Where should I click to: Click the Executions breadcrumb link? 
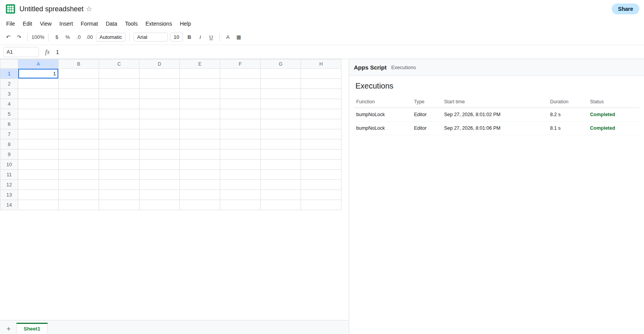click(404, 68)
